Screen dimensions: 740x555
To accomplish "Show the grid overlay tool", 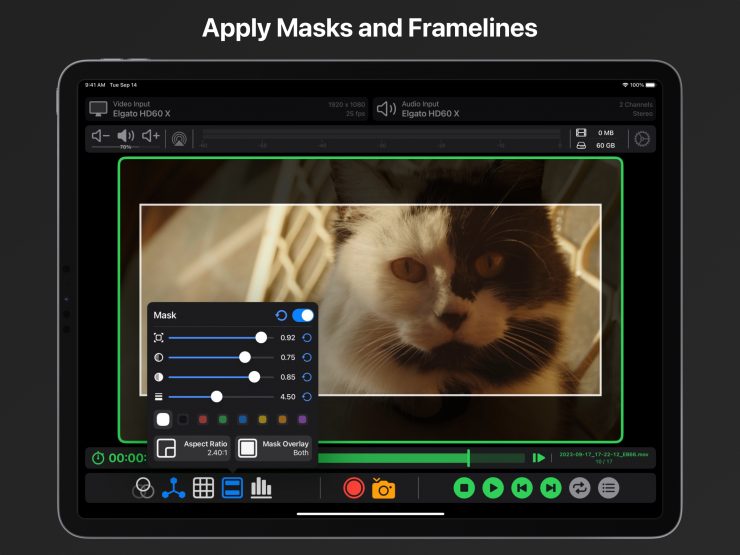I will click(x=203, y=488).
